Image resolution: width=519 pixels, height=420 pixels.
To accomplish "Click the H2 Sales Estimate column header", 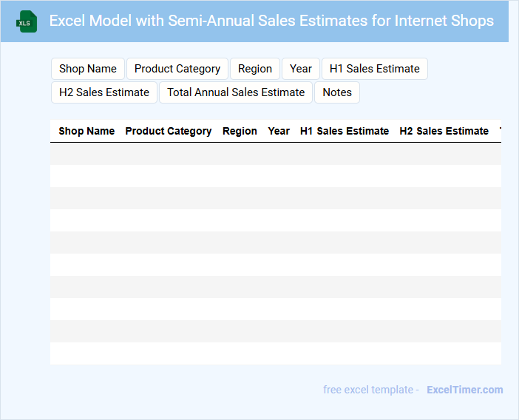I will click(444, 131).
